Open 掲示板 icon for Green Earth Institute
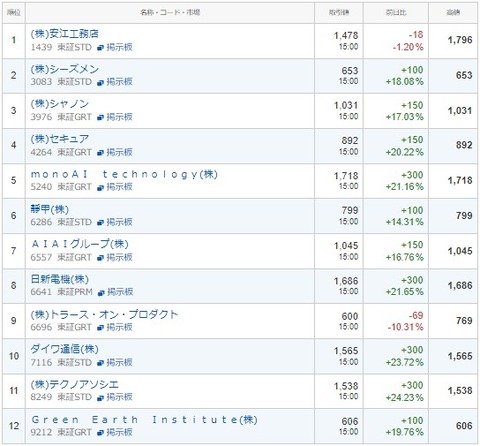Viewport: 480px width, 446px height. tap(100, 433)
